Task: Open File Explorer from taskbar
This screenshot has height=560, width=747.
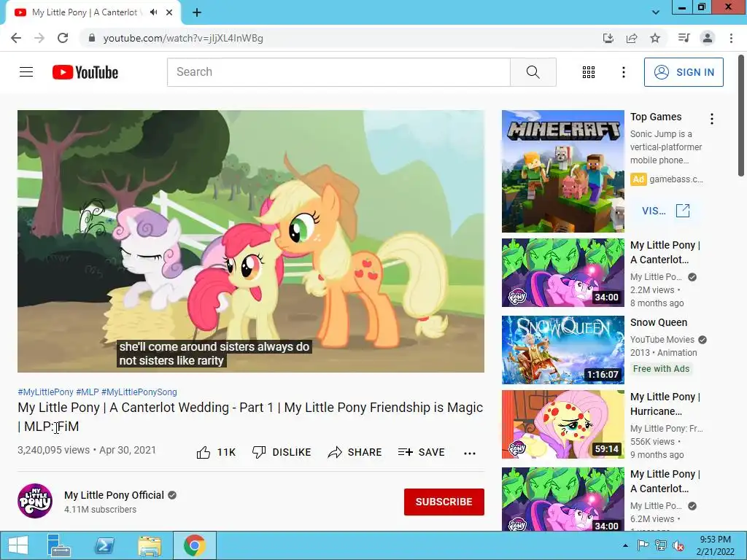Action: click(x=149, y=545)
